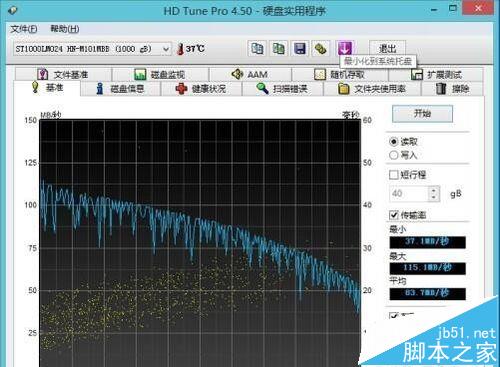Viewport: 500px width, 367px height.
Task: Minimize to system tray with purple arrow icon
Action: click(x=345, y=49)
